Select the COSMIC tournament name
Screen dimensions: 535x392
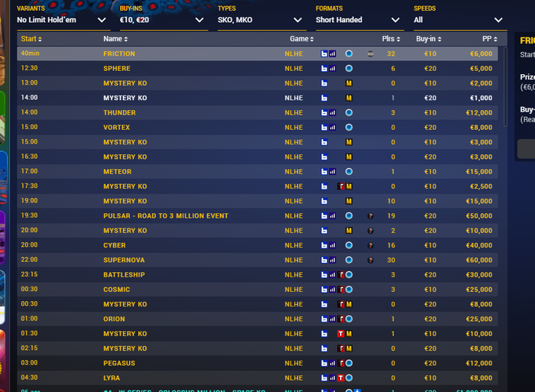click(x=116, y=290)
